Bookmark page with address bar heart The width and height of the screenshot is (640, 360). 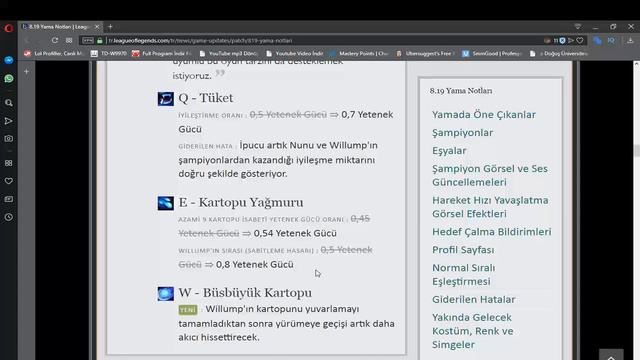coord(580,40)
